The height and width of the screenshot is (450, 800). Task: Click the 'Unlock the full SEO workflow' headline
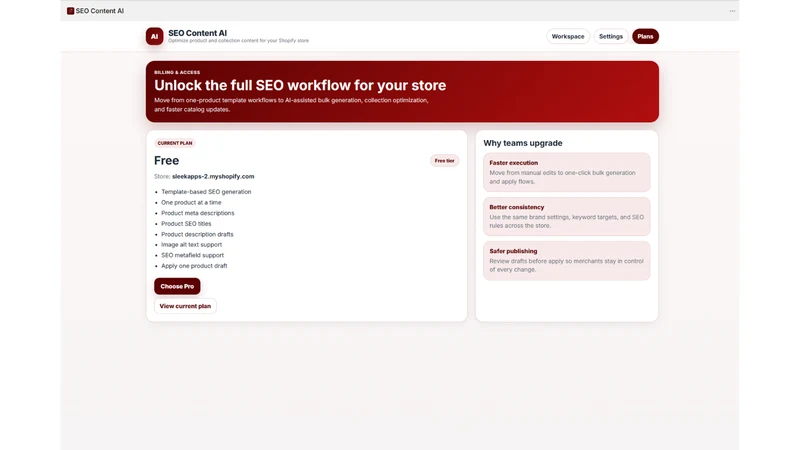tap(300, 85)
